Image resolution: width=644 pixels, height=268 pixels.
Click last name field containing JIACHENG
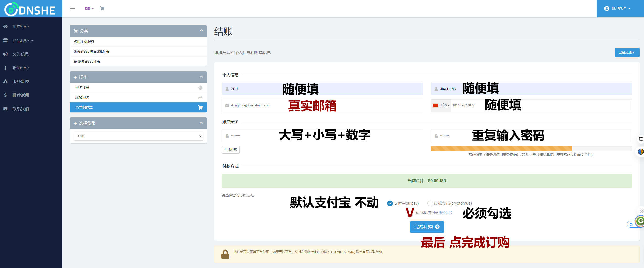[531, 89]
